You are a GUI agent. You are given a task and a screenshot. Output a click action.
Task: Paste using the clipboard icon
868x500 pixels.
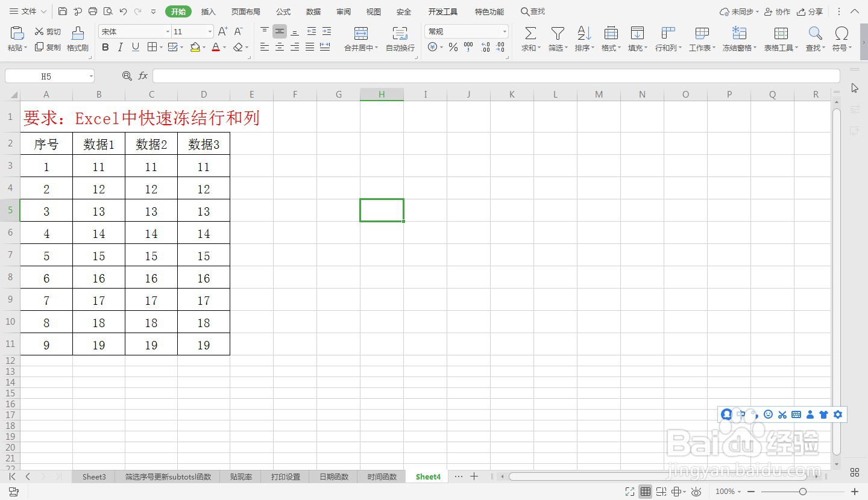(x=17, y=33)
